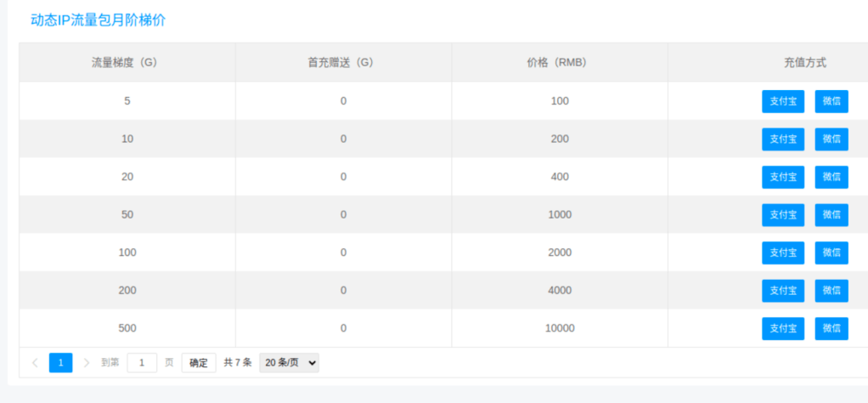Click the 动态IP流量包月阶梯价 title
The width and height of the screenshot is (868, 403).
[98, 20]
